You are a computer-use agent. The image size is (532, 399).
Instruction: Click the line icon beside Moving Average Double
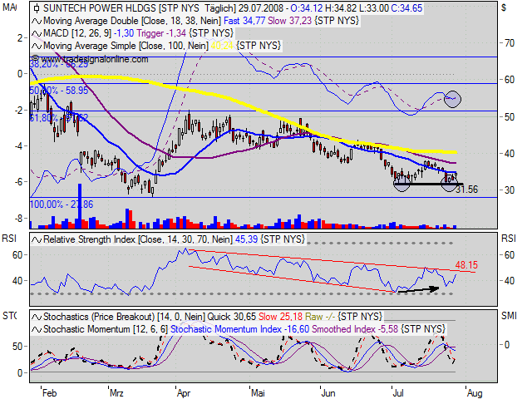point(36,19)
